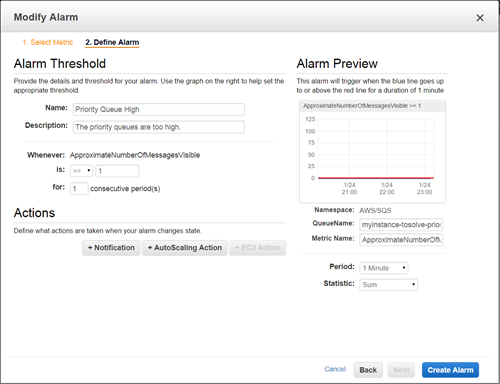500x384 pixels.
Task: Click the Actions heading
Action: pos(34,213)
